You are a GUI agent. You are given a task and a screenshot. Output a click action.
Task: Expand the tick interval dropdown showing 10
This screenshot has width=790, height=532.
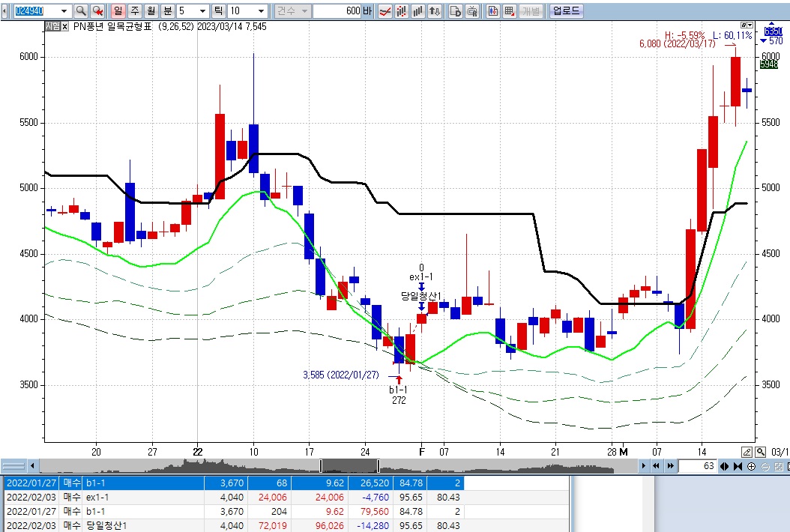260,11
